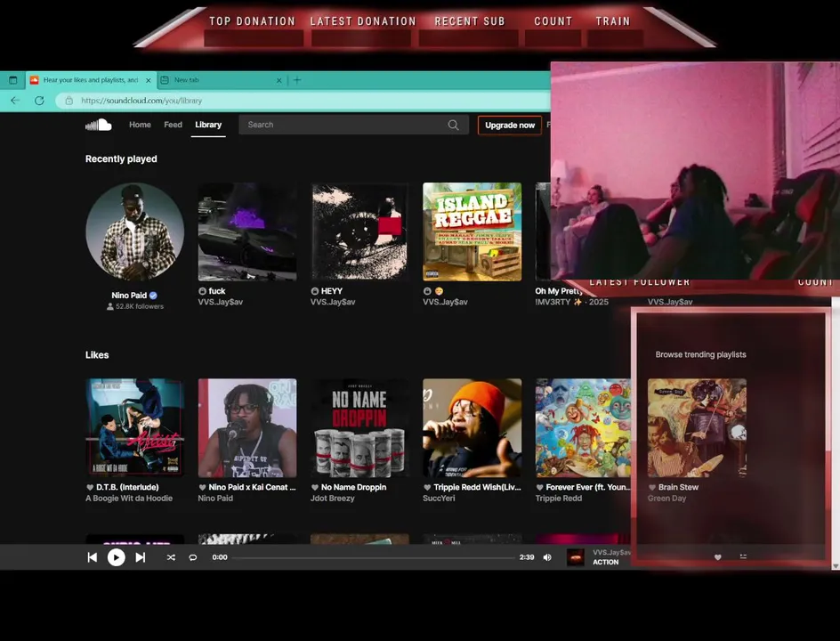Click the 52.8K followers text
The width and height of the screenshot is (840, 641).
pos(140,306)
